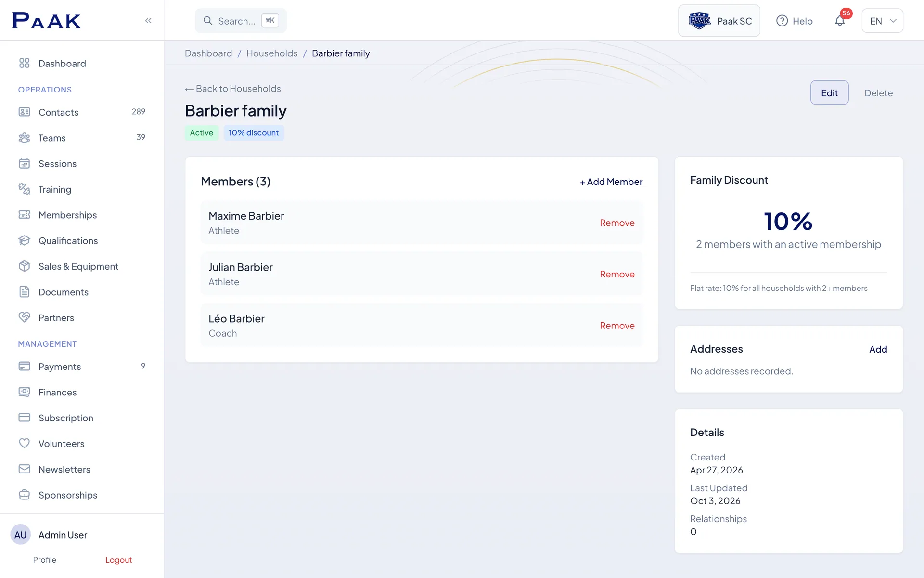Click the Dashboard grid icon in sidebar
The height and width of the screenshot is (578, 924).
click(x=24, y=63)
